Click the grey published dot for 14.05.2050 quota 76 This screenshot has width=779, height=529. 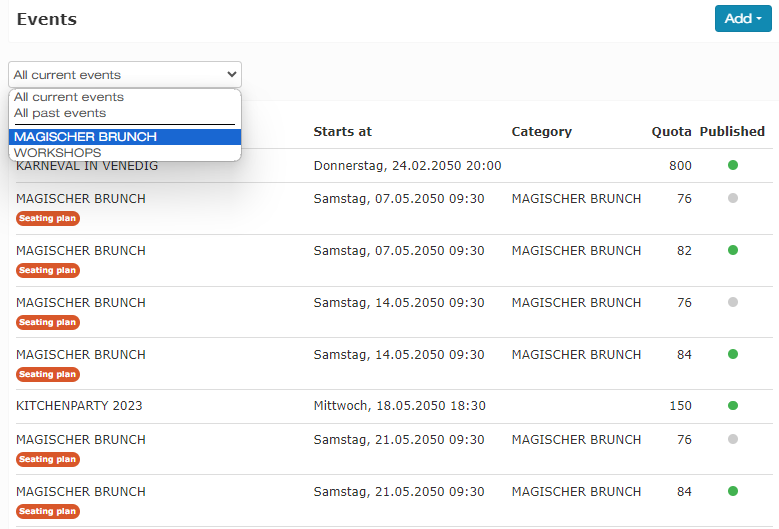733,302
